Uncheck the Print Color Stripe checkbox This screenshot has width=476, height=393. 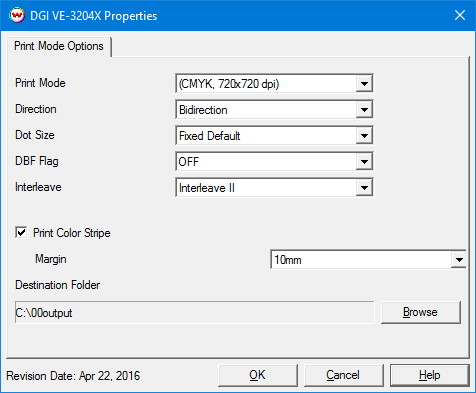coord(21,232)
